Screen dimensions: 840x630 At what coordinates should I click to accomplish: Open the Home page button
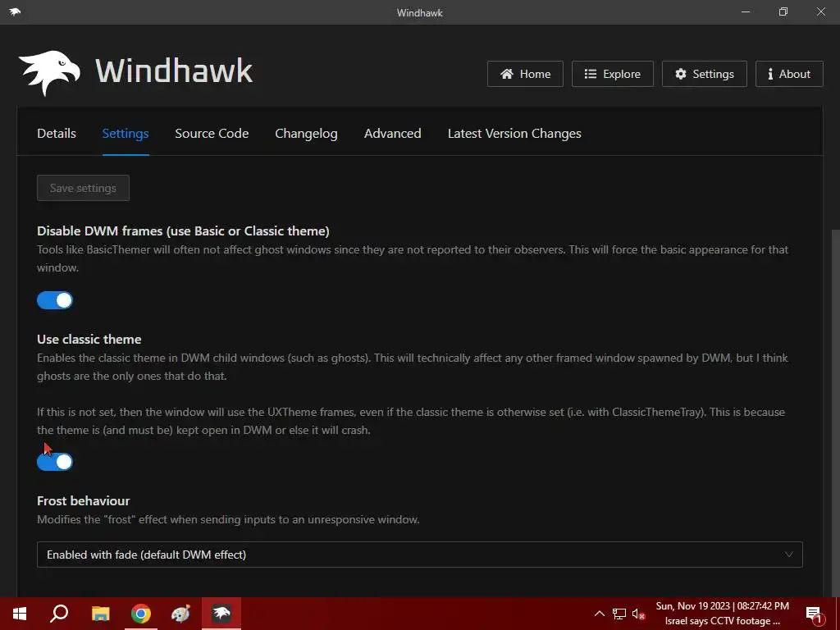coord(525,74)
